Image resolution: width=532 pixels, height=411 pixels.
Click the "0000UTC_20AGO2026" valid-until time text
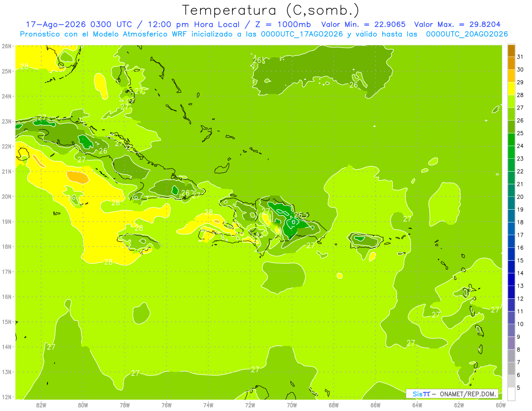(467, 34)
